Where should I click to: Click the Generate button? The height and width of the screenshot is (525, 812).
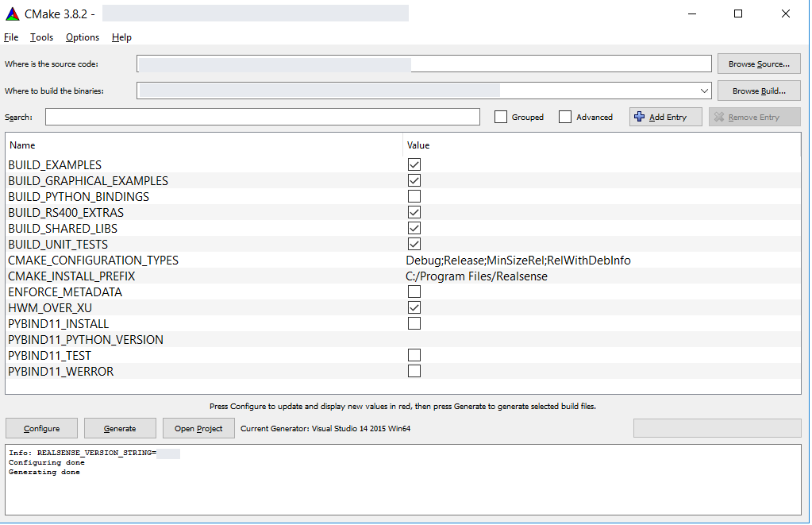(120, 429)
